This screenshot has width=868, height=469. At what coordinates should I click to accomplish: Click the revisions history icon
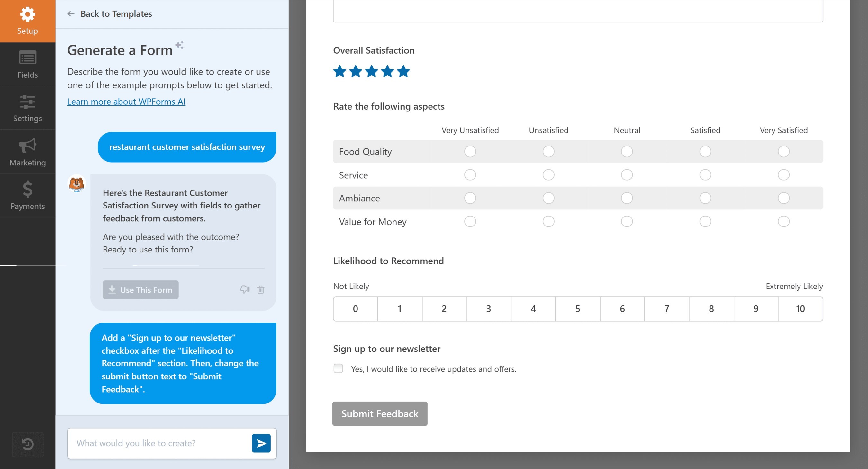click(x=27, y=444)
